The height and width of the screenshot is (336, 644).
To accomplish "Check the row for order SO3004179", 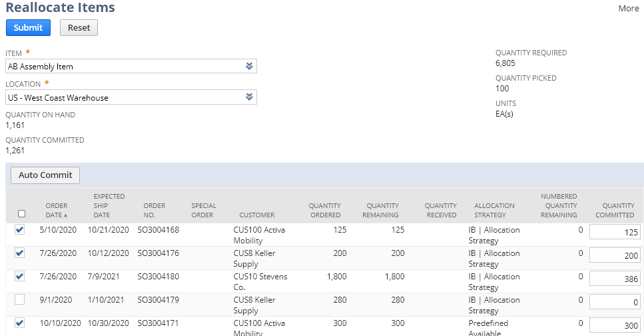I will (x=20, y=300).
